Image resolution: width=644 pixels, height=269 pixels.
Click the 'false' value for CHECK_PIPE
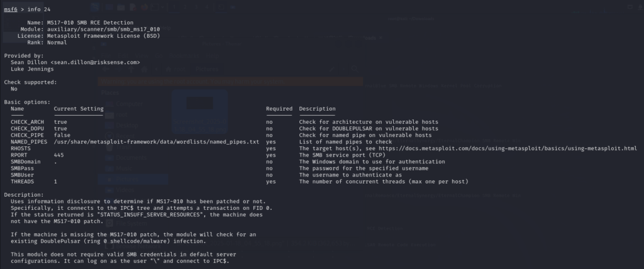click(x=62, y=134)
